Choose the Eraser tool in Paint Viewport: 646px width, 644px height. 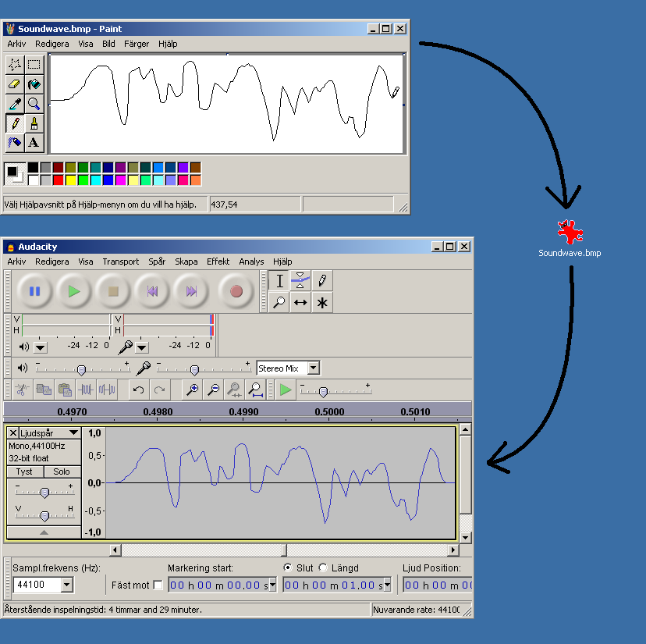(15, 84)
